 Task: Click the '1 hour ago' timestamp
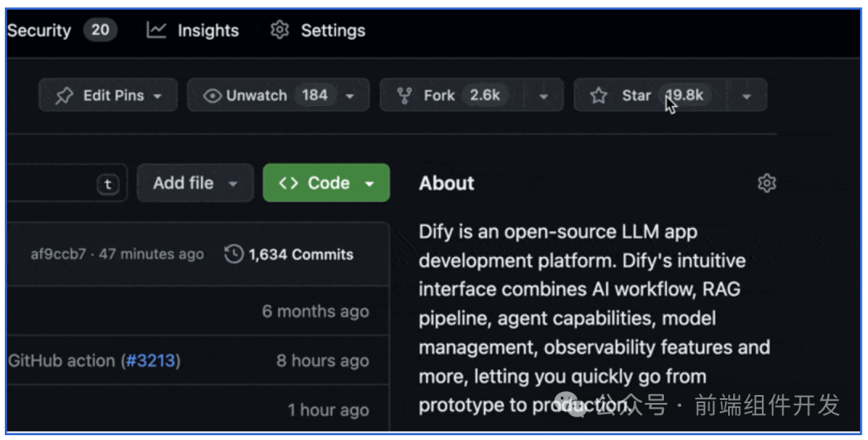pos(328,410)
